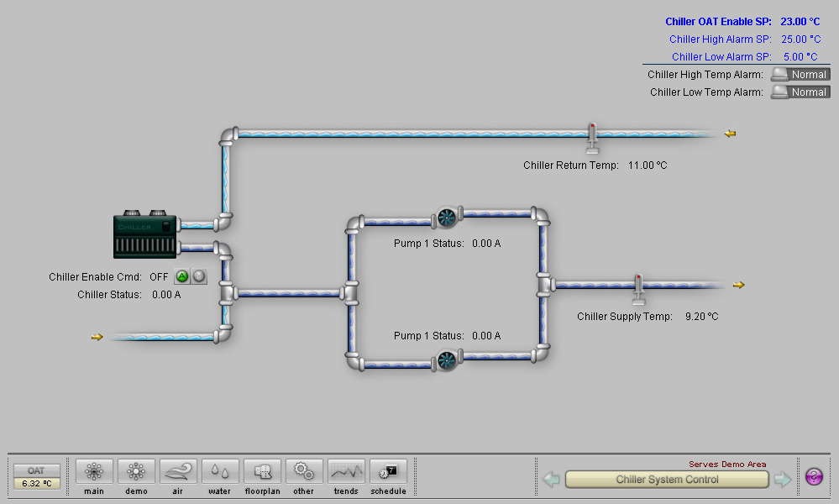Viewport: 839px width, 504px height.
Task: Open the floorplan view
Action: point(262,471)
